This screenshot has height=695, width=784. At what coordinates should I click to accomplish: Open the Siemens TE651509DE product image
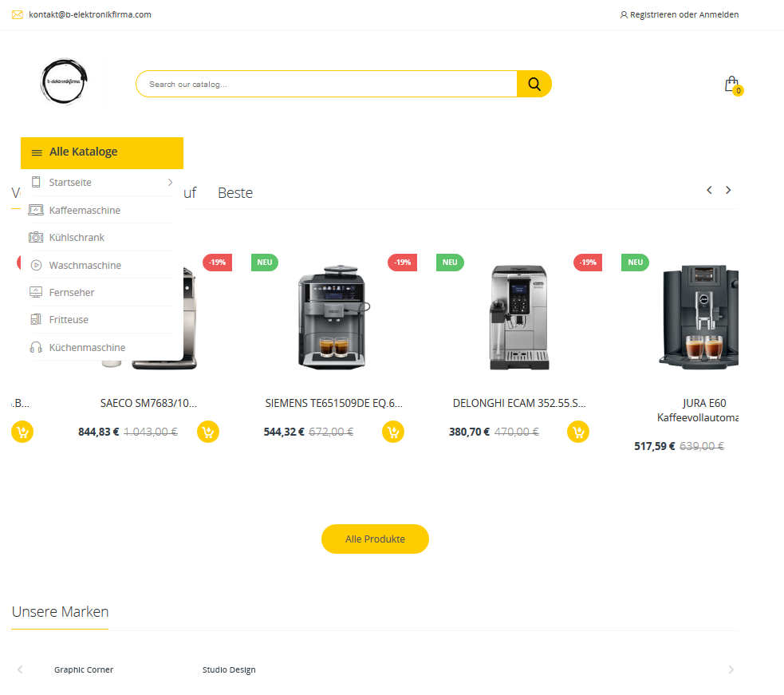pyautogui.click(x=333, y=318)
